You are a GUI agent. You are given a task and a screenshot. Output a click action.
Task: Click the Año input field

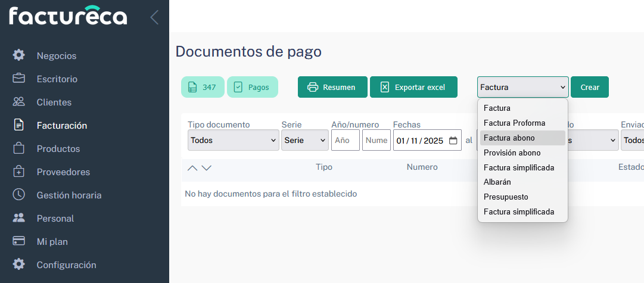click(x=346, y=140)
